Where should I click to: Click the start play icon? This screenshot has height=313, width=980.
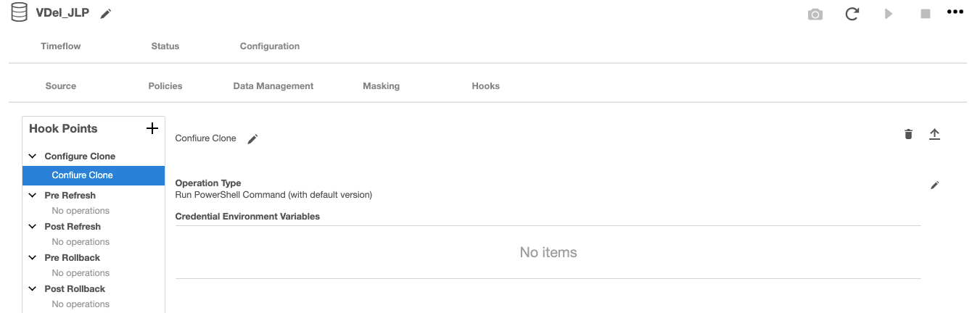[x=889, y=14]
